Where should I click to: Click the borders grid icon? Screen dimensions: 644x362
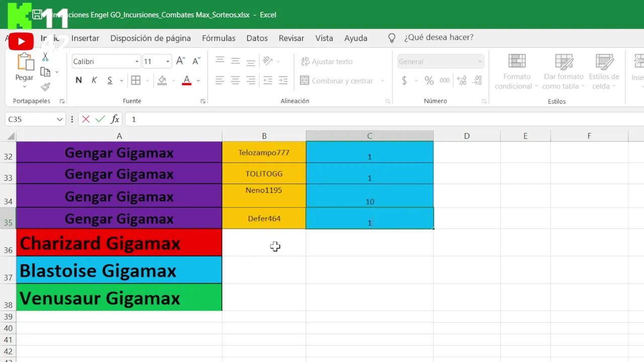point(136,80)
